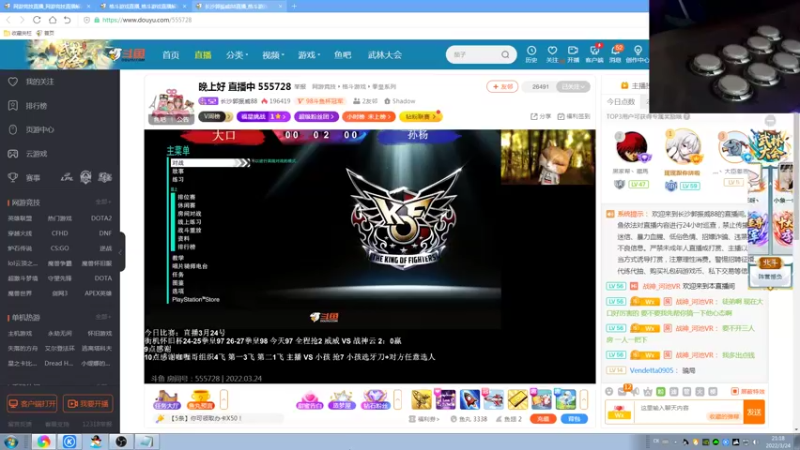Click the 友邻 plus button
Image resolution: width=800 pixels, height=450 pixels.
coord(502,87)
